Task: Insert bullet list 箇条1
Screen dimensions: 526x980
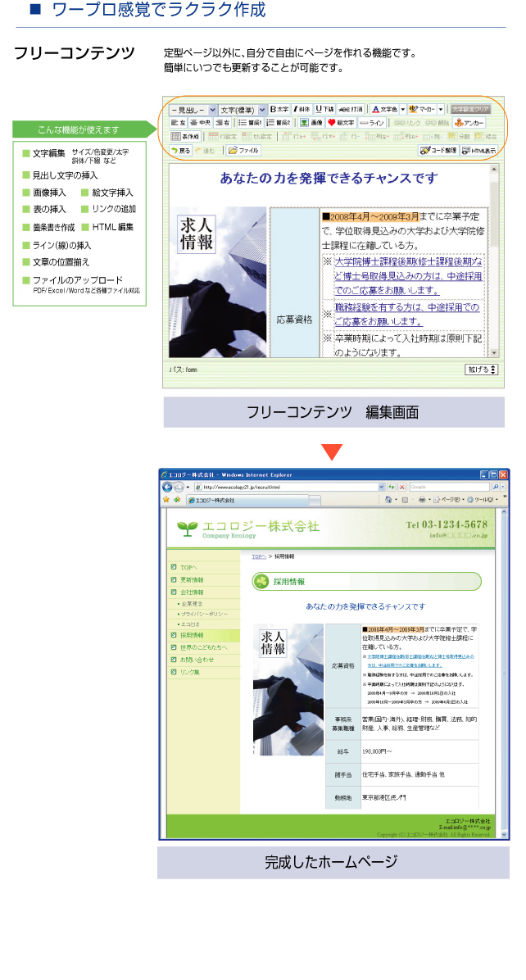Action: pyautogui.click(x=250, y=123)
